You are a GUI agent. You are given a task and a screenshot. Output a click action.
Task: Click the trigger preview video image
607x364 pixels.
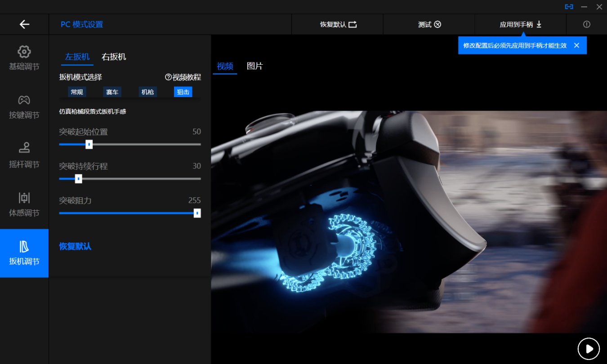pos(409,222)
